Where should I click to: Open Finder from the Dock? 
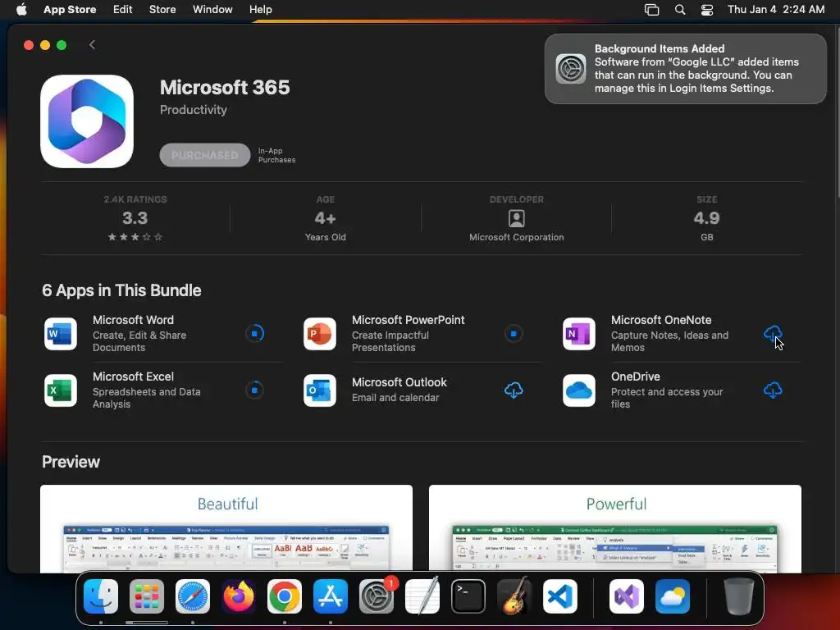pos(101,596)
